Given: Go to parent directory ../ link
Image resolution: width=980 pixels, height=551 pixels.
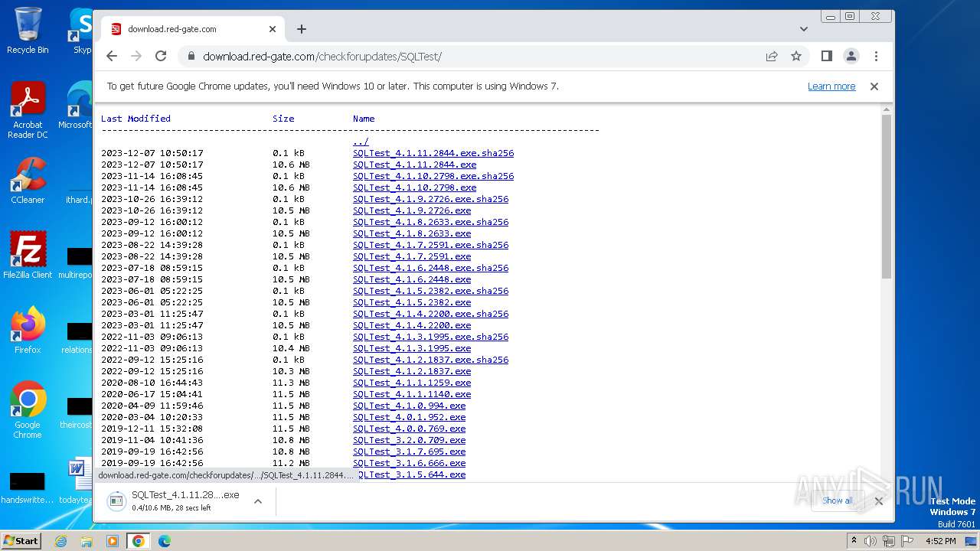Looking at the screenshot, I should tap(361, 142).
